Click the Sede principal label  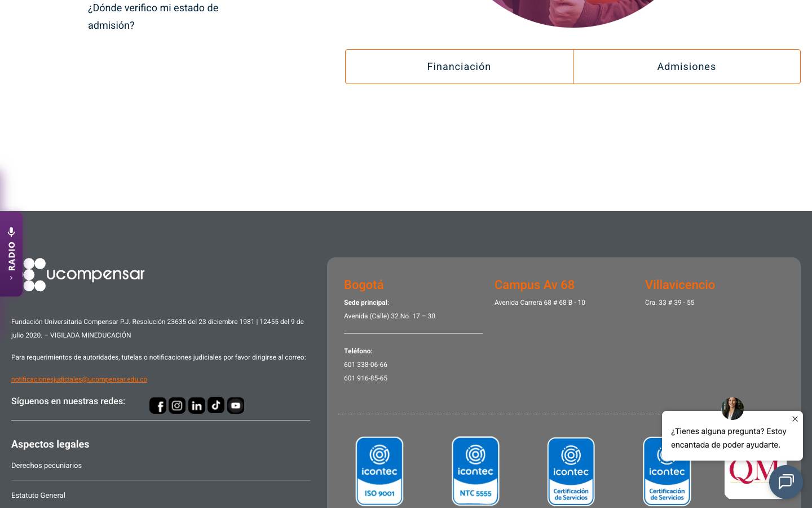point(366,303)
